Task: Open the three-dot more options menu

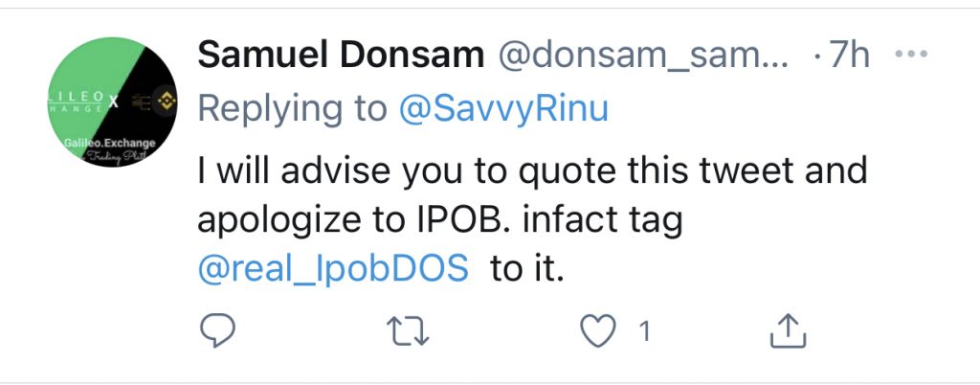Action: coord(912,54)
